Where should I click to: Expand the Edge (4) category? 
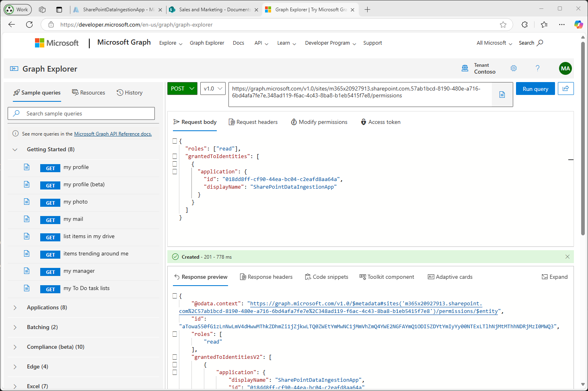pos(15,367)
